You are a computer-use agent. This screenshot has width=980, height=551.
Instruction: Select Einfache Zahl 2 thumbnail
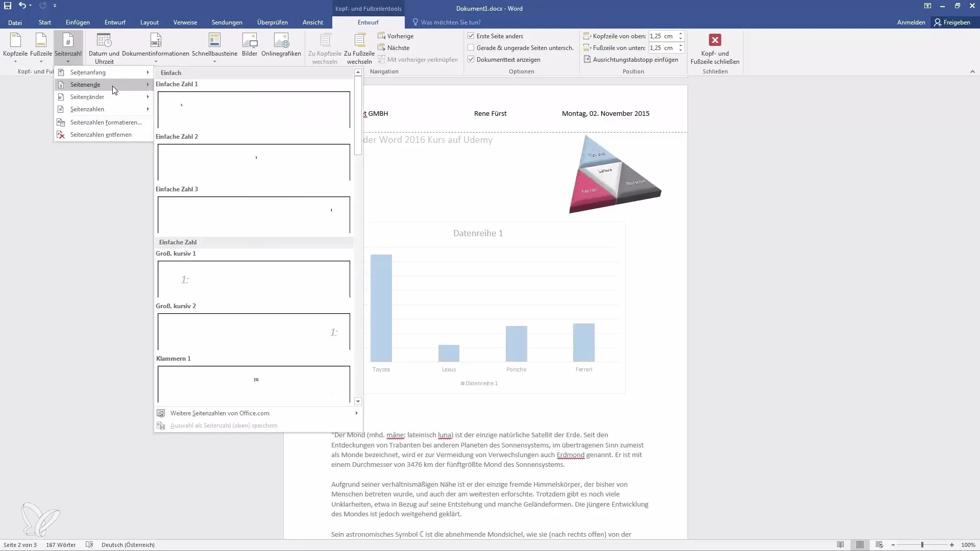coord(254,162)
